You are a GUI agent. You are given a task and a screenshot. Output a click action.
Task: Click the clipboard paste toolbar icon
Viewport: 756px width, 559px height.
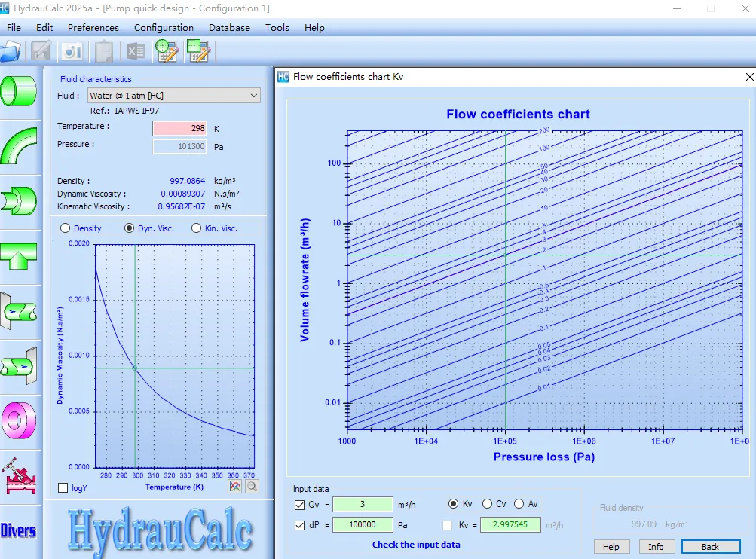pyautogui.click(x=104, y=51)
